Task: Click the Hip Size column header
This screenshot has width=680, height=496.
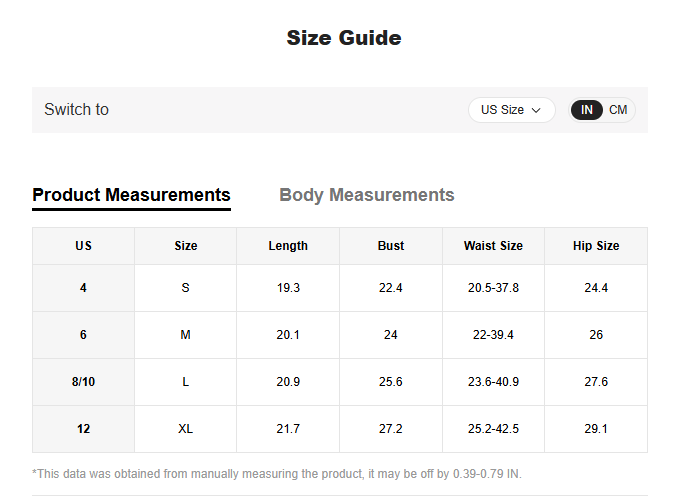Action: (x=596, y=246)
